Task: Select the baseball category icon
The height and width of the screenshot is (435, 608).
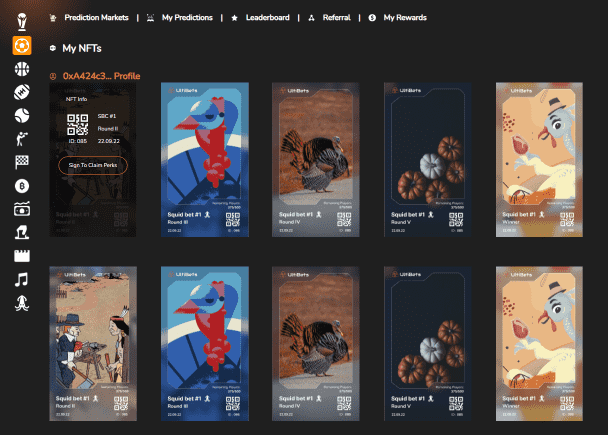Action: (22, 116)
